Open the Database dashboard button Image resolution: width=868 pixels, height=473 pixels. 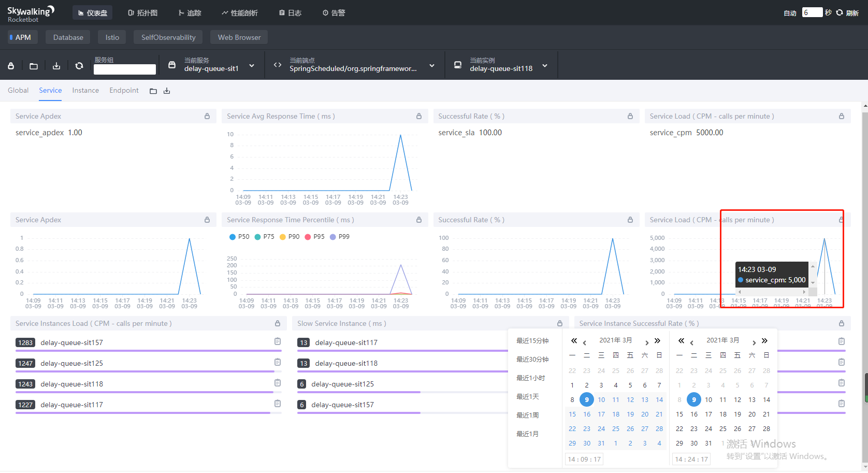68,37
